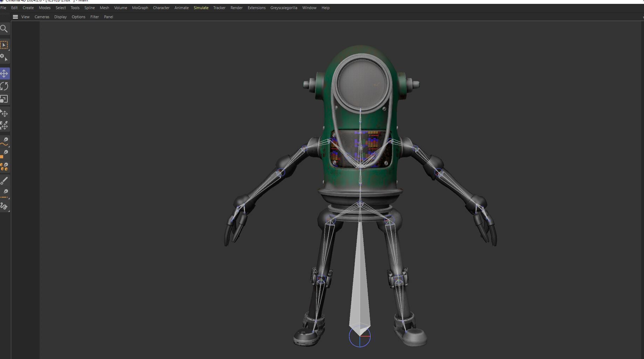Open the MoGraph menu

pyautogui.click(x=140, y=8)
